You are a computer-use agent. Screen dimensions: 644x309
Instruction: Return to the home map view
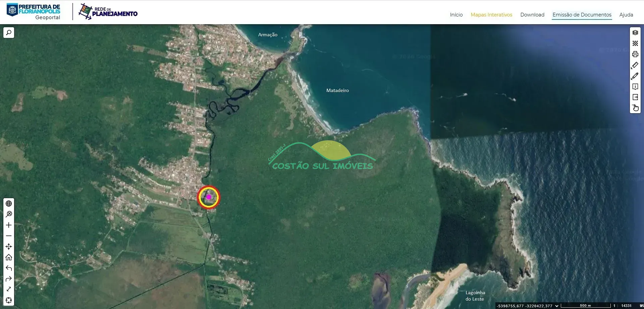9,257
